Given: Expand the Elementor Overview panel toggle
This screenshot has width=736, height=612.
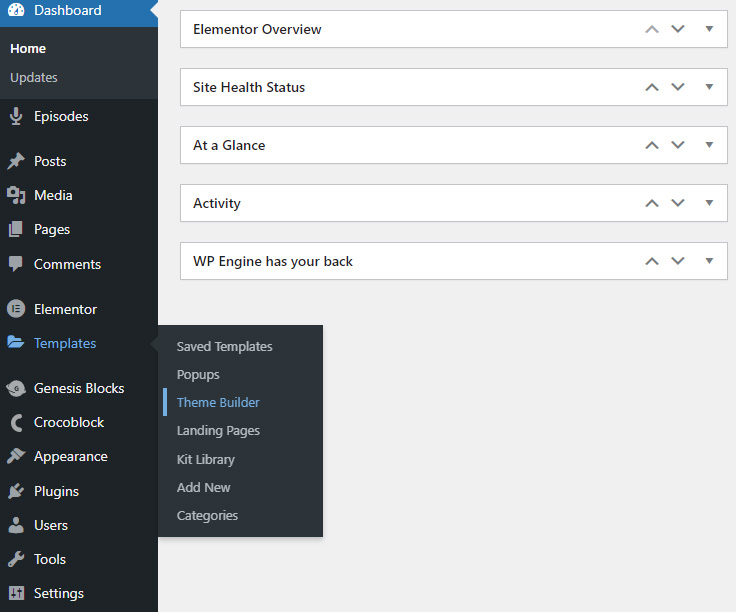Looking at the screenshot, I should 709,29.
